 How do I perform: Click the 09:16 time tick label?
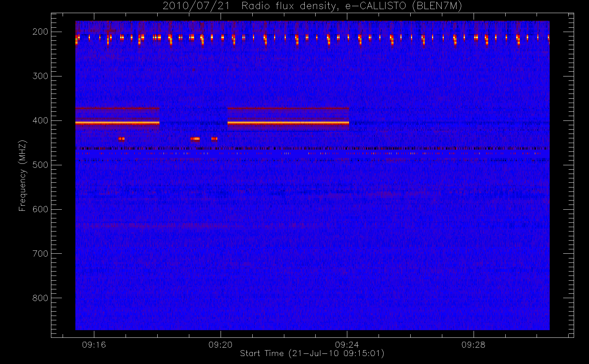(94, 345)
